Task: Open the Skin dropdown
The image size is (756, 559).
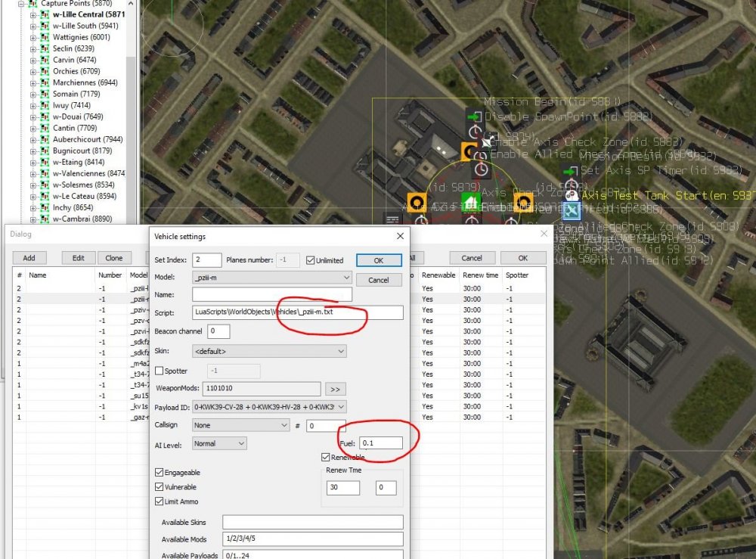Action: (268, 351)
